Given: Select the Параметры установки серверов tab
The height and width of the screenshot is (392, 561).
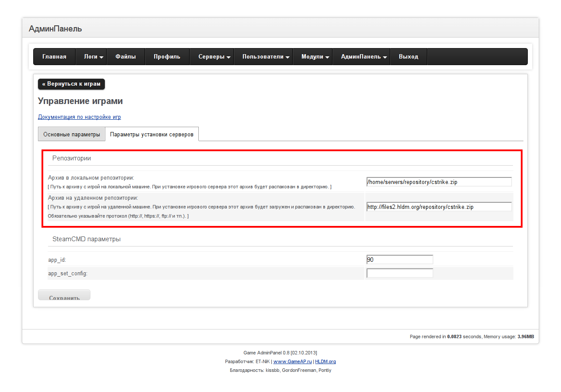Looking at the screenshot, I should (152, 134).
